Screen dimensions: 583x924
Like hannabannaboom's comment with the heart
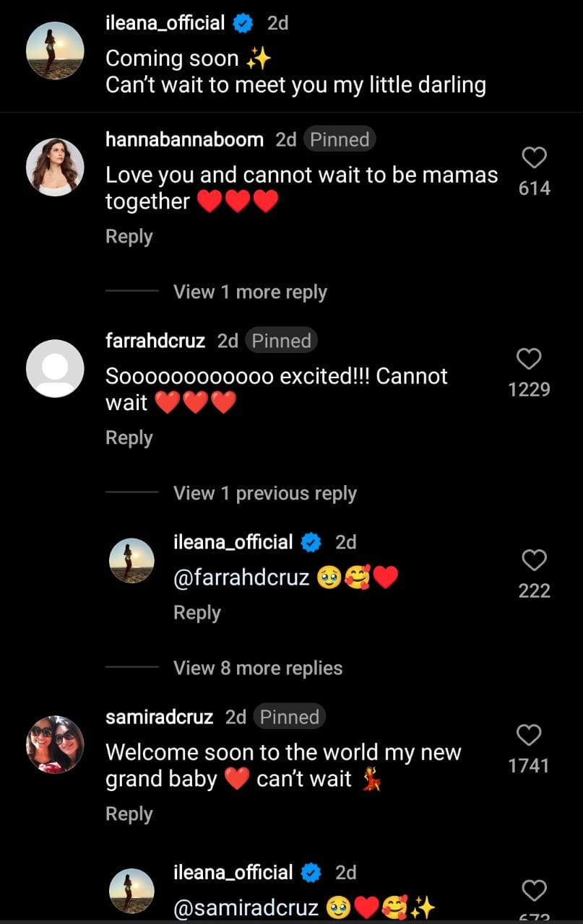tap(534, 158)
